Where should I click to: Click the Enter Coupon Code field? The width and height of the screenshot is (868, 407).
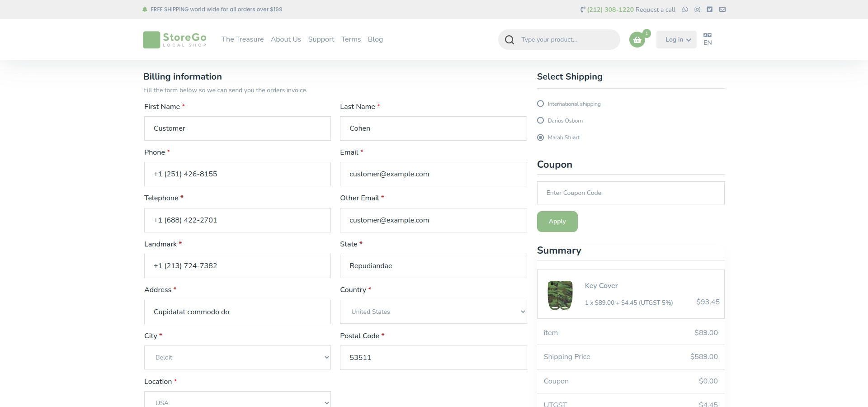[630, 193]
